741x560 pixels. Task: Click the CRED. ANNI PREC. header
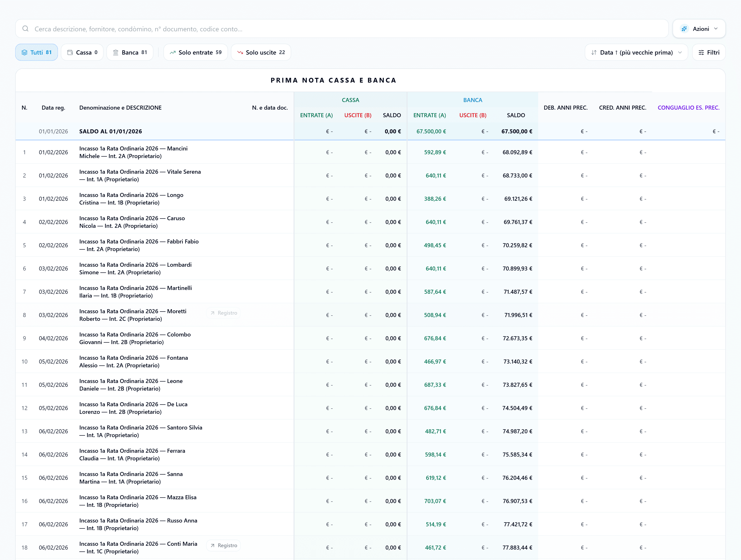click(622, 107)
